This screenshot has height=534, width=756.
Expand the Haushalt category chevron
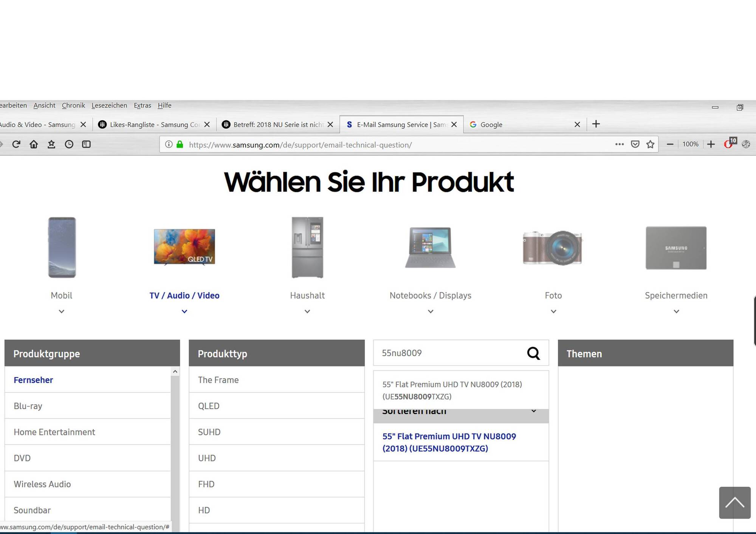(307, 312)
